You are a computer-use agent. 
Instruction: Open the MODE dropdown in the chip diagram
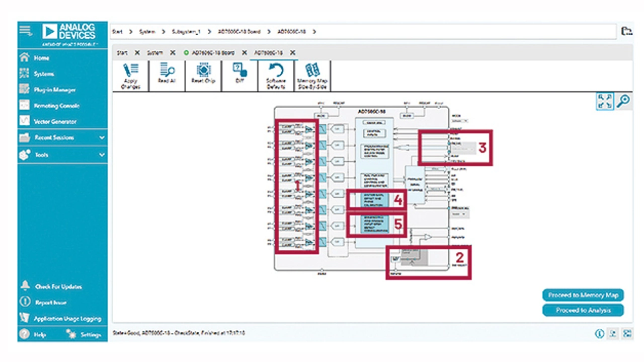click(460, 121)
